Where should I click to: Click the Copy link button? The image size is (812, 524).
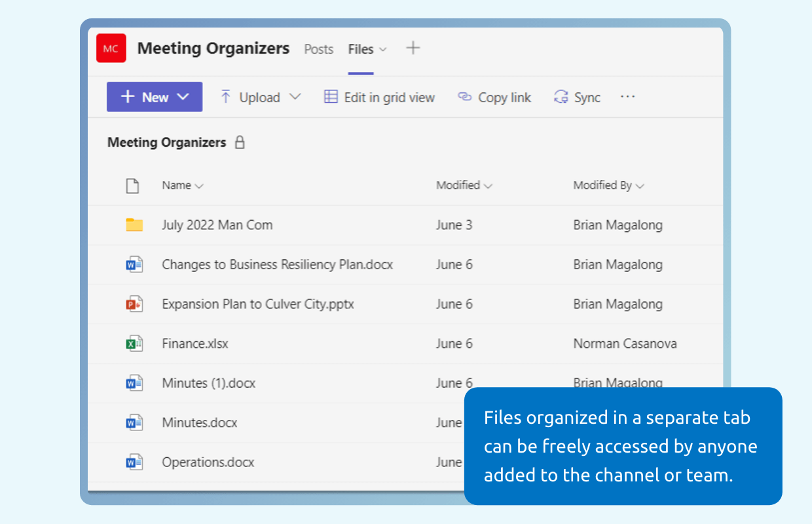[x=494, y=97]
